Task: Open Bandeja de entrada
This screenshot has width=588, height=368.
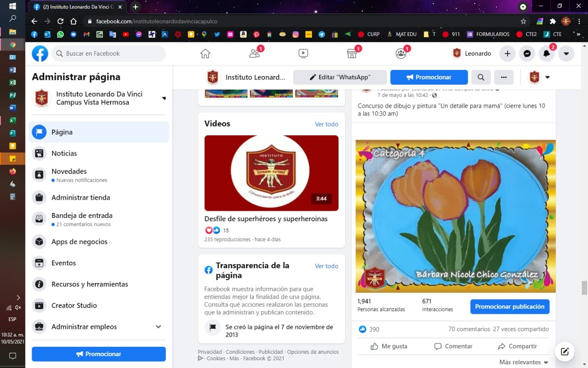Action: point(99,219)
